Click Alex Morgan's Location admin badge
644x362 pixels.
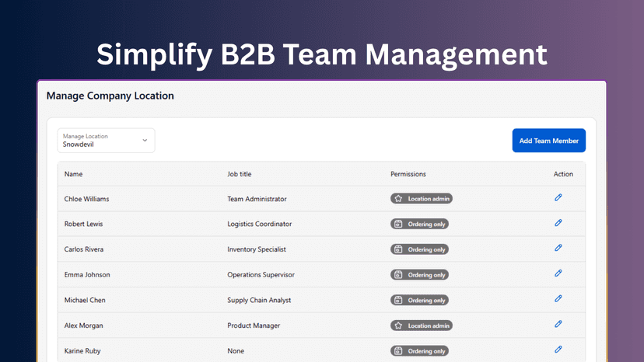(x=422, y=325)
